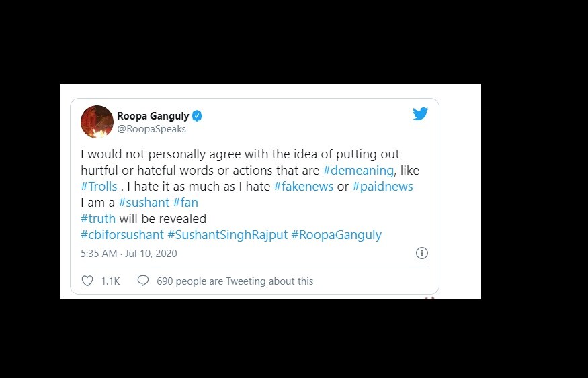Click the heart like icon
Screen dimensions: 588x378
[x=87, y=281]
